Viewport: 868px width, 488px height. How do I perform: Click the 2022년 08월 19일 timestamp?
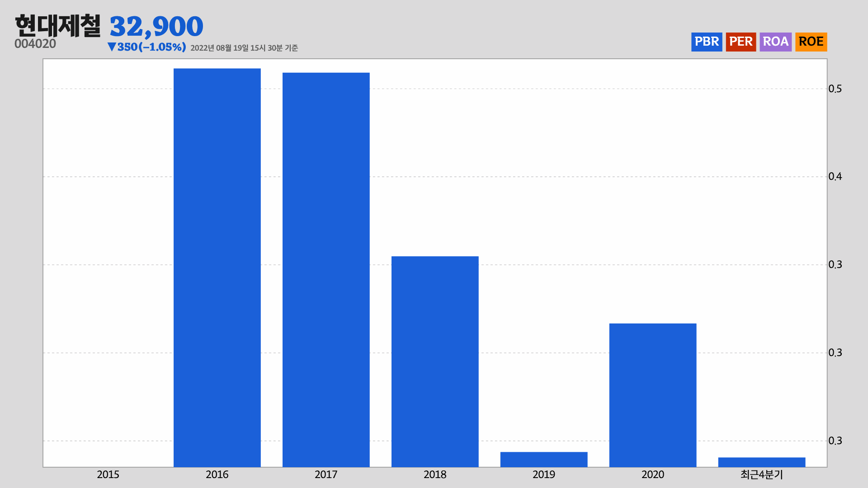click(244, 48)
